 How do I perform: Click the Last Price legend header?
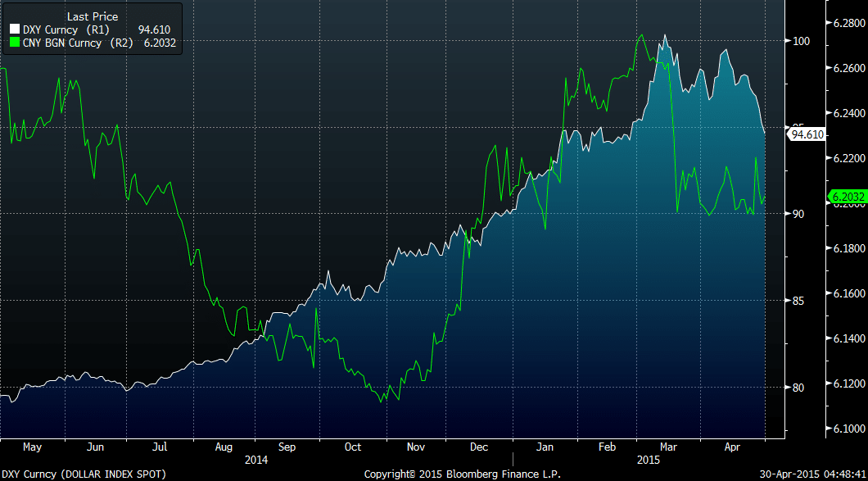tap(92, 16)
